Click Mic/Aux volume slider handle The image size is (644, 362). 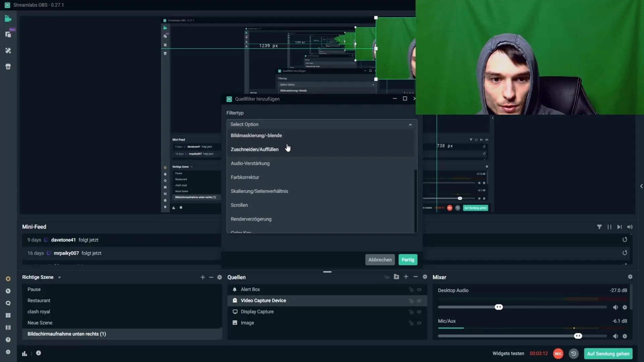[x=578, y=336]
